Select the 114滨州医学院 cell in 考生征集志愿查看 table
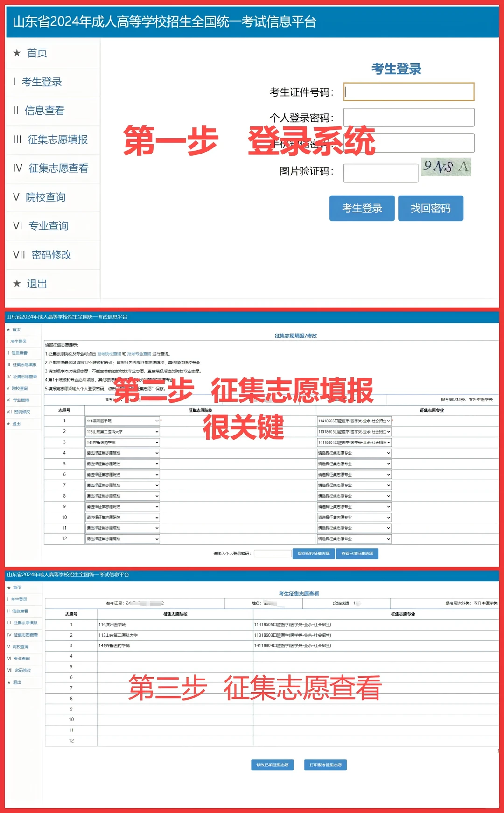The height and width of the screenshot is (813, 504). coord(175,625)
